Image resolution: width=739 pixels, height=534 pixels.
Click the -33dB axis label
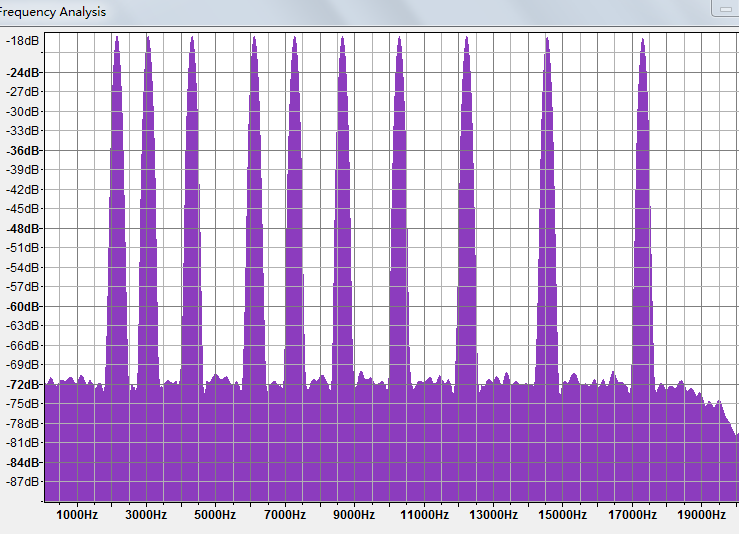(22, 131)
